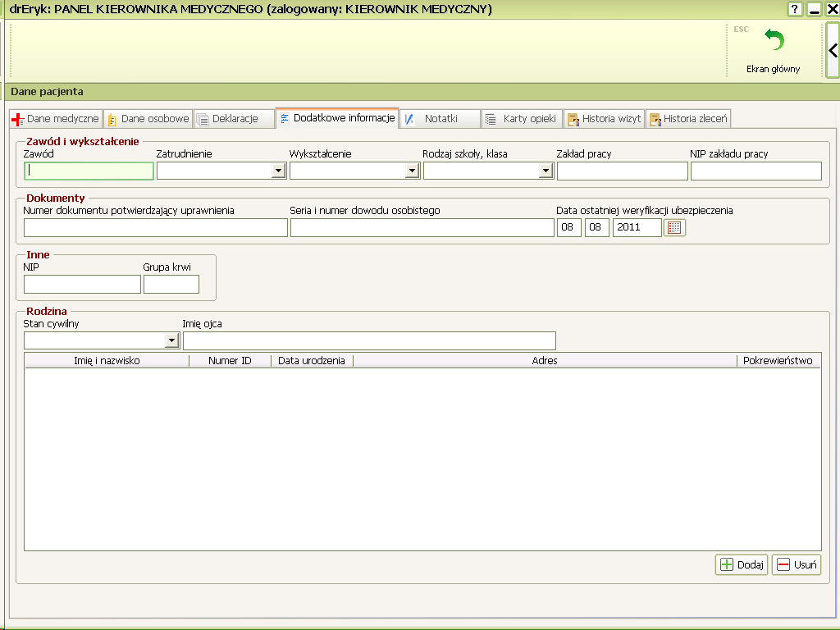Click the NIP zakładu pracy field

[756, 171]
